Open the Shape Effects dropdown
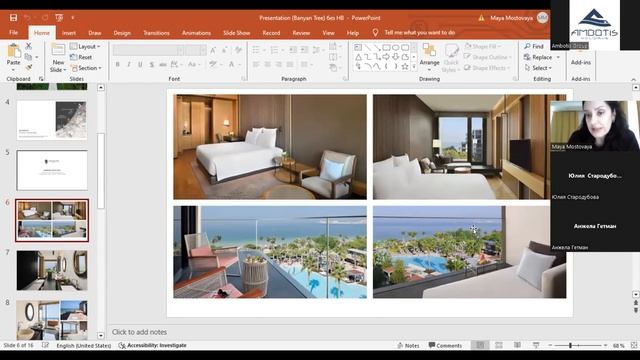The height and width of the screenshot is (360, 640). click(x=487, y=68)
